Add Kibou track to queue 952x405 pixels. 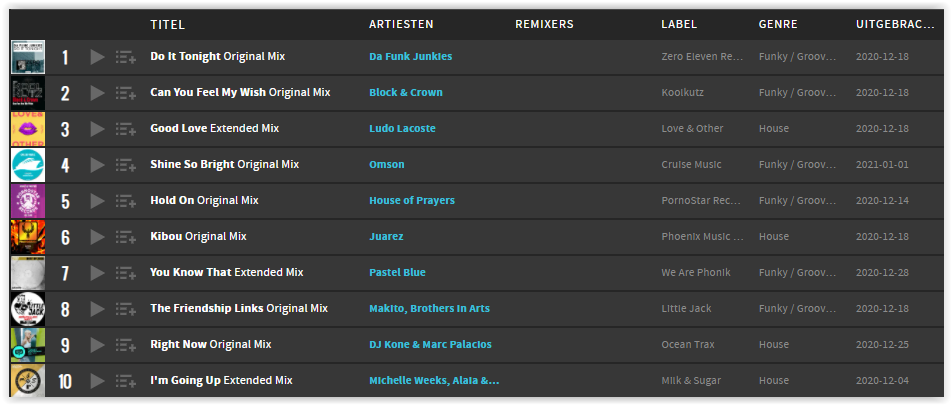click(126, 237)
